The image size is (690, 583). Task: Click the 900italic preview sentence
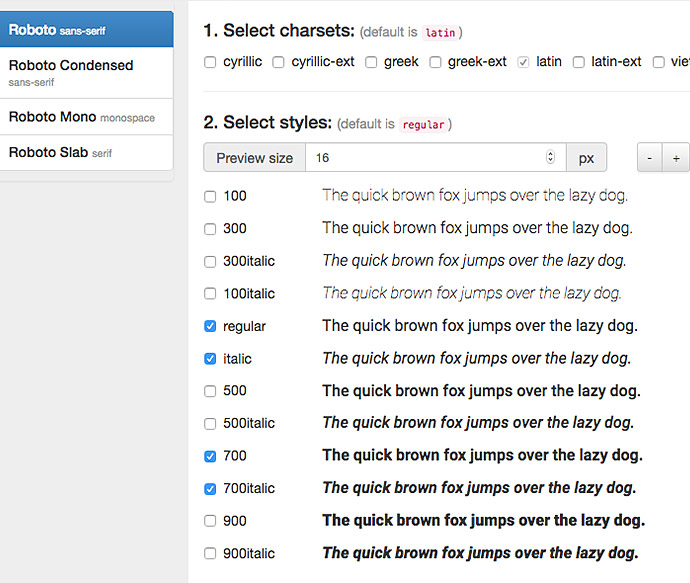[x=481, y=553]
